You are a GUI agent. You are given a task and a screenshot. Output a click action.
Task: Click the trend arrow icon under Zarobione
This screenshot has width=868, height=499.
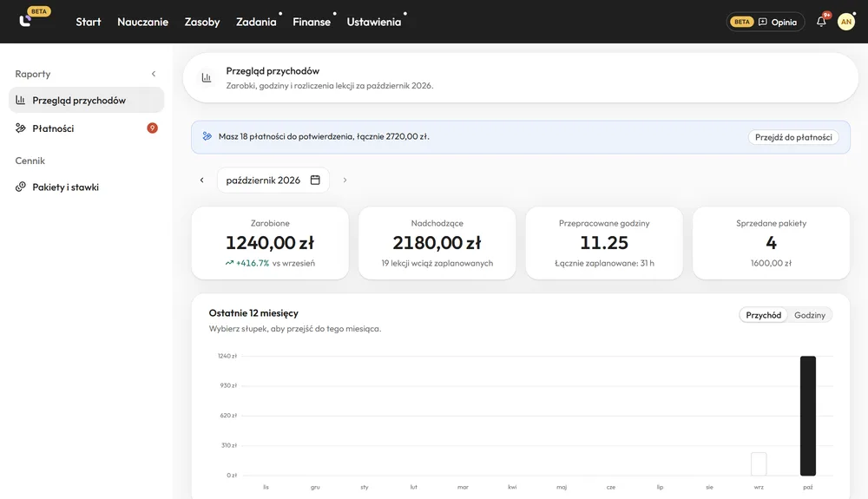[x=229, y=263]
